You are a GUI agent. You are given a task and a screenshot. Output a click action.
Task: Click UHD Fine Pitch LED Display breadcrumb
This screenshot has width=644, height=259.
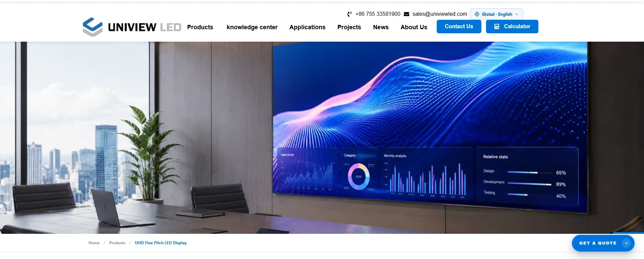coord(161,243)
